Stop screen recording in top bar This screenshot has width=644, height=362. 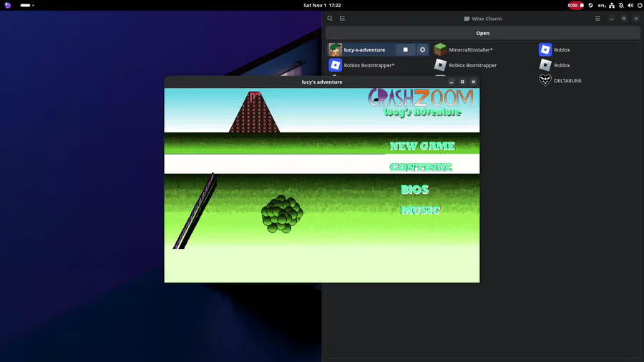(575, 5)
